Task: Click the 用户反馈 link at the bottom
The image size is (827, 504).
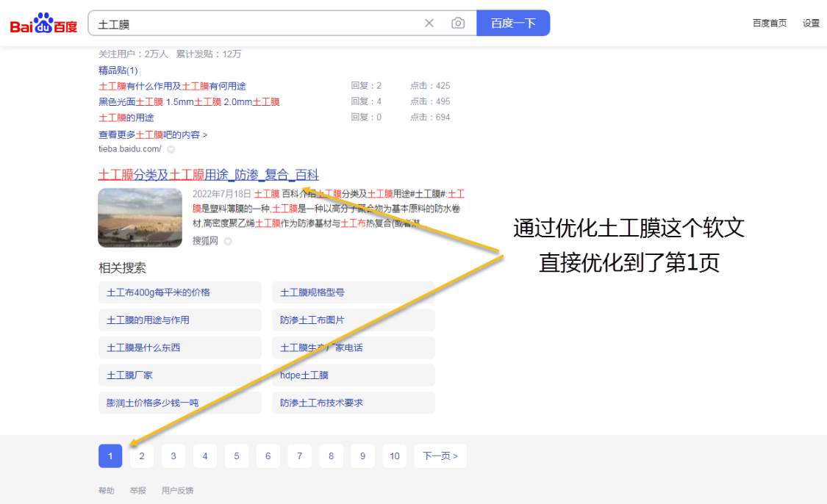Action: 179,490
